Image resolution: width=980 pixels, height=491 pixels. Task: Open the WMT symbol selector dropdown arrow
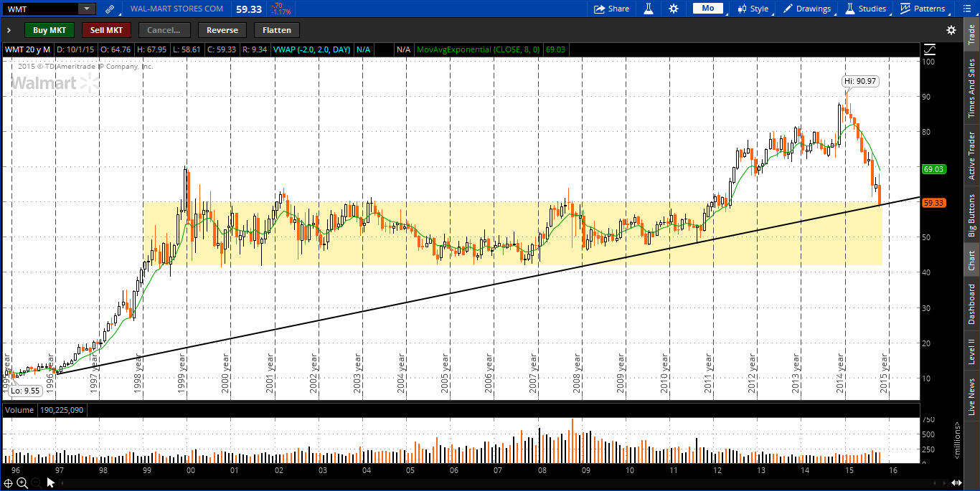86,9
